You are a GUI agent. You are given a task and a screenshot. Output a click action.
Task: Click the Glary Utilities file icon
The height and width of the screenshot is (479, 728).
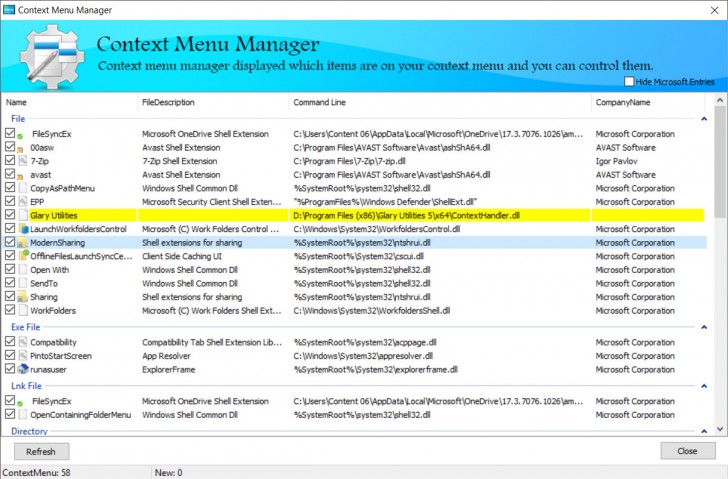pos(23,215)
